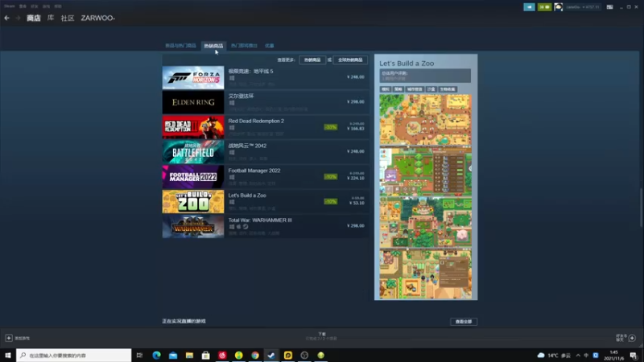This screenshot has width=644, height=362.
Task: Click the Let's Build a Zoo discount badge
Action: tap(331, 202)
